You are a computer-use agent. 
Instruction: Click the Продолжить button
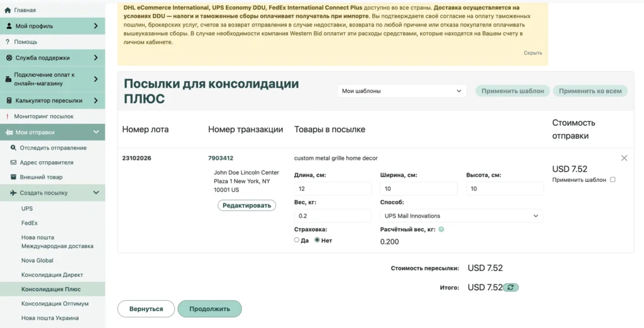pos(209,308)
